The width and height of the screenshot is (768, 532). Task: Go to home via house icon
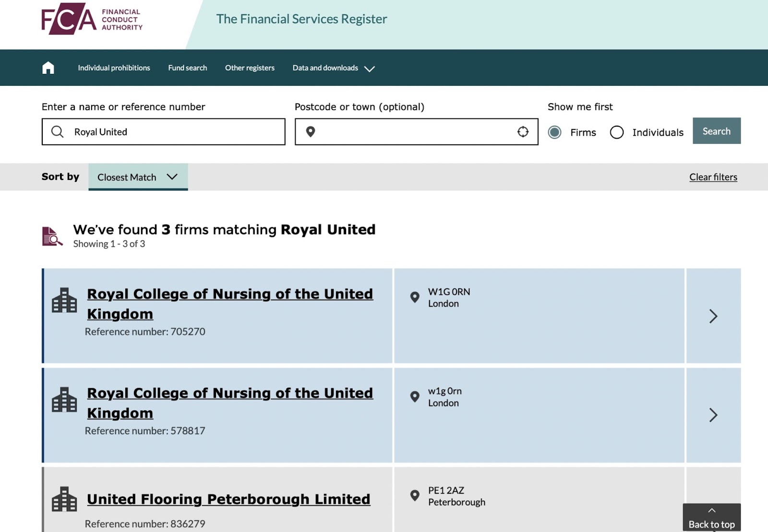48,68
